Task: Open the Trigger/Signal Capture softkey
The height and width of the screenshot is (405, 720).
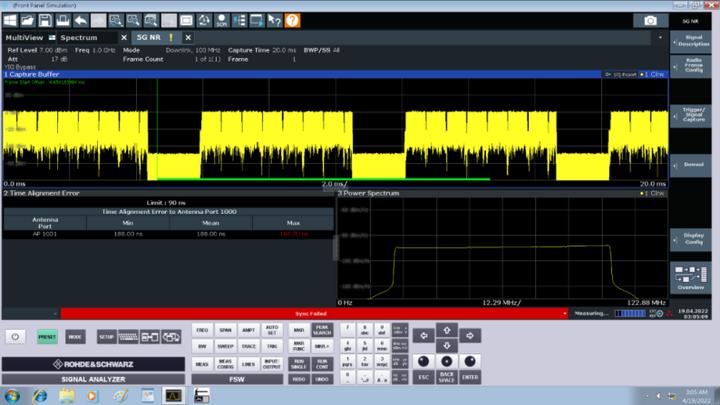Action: (692, 114)
